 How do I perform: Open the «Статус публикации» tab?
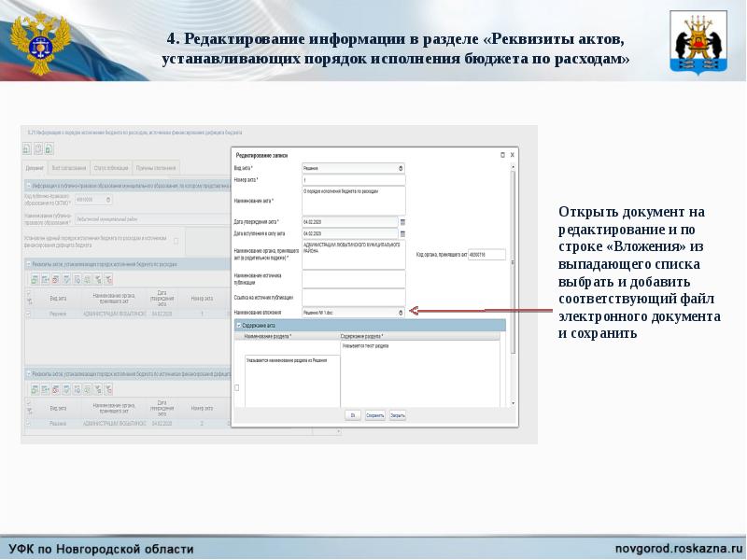pyautogui.click(x=111, y=167)
